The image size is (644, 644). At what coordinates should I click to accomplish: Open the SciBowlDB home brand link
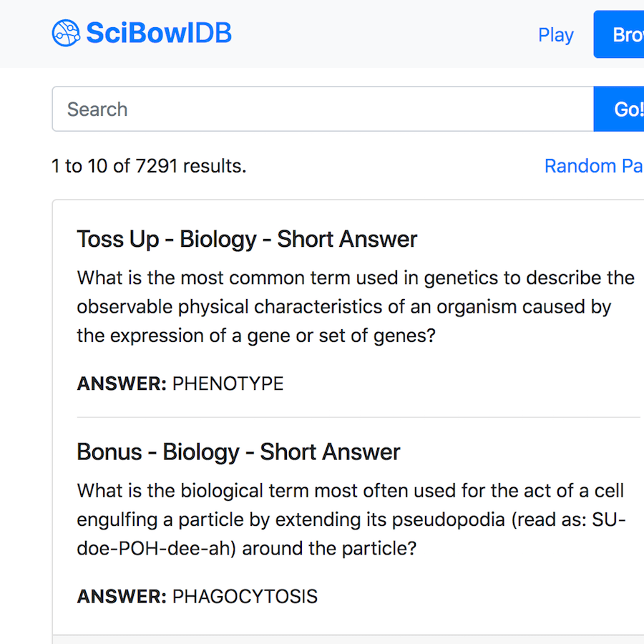click(x=158, y=33)
